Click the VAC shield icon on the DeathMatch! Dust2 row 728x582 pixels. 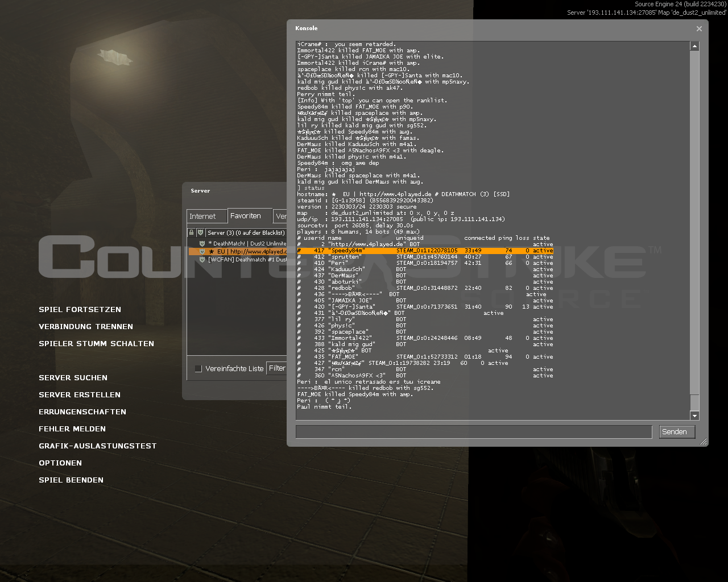[202, 243]
